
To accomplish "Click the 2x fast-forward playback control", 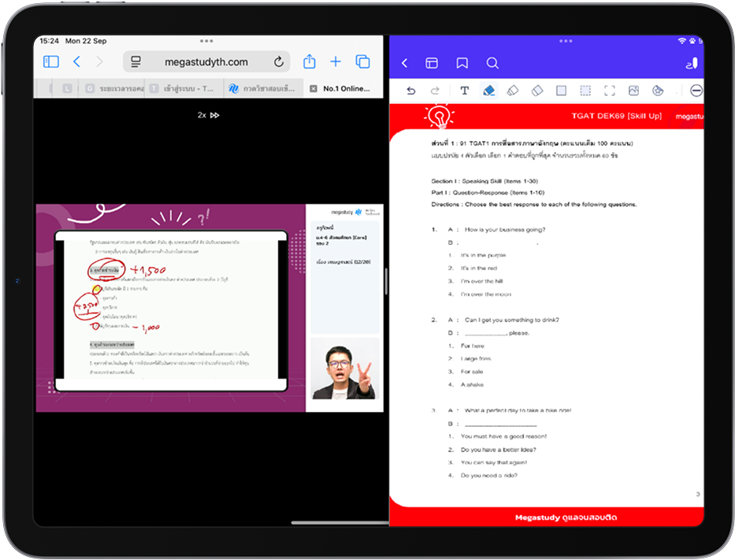I will pyautogui.click(x=208, y=115).
